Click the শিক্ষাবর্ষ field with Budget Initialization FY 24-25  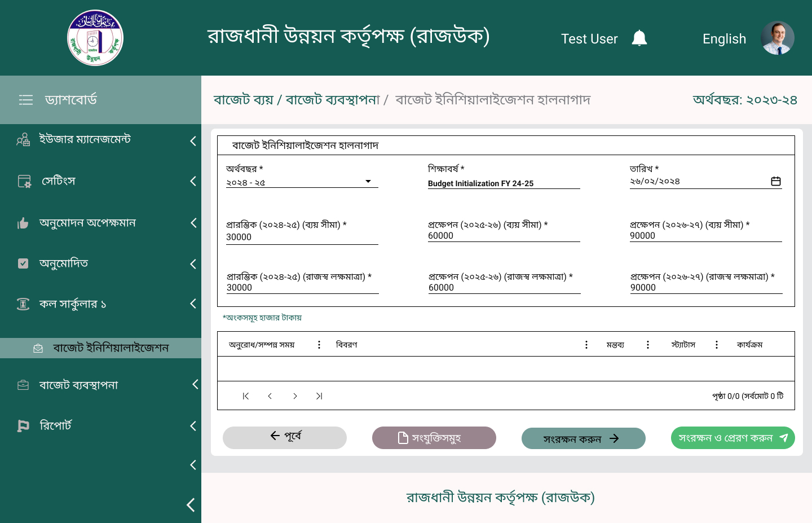pyautogui.click(x=504, y=183)
